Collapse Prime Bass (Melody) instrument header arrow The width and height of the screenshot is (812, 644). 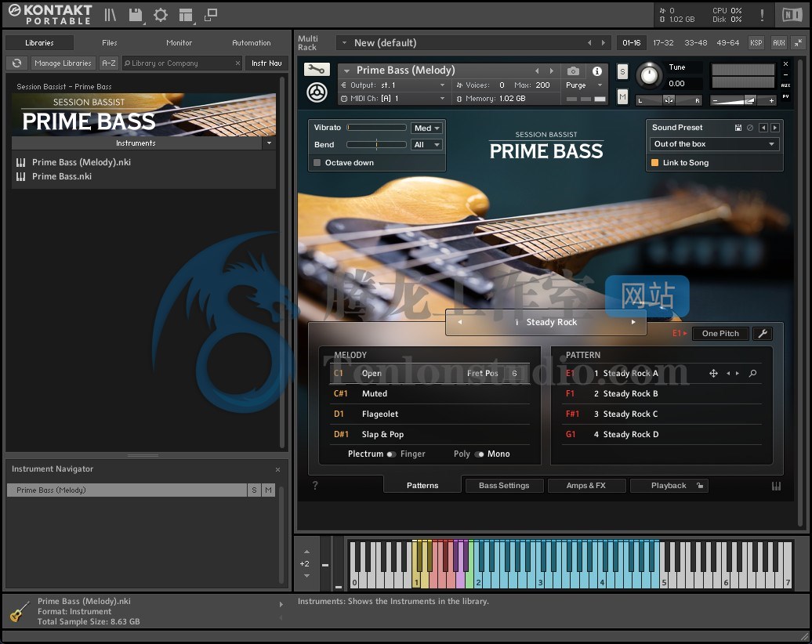coord(347,71)
